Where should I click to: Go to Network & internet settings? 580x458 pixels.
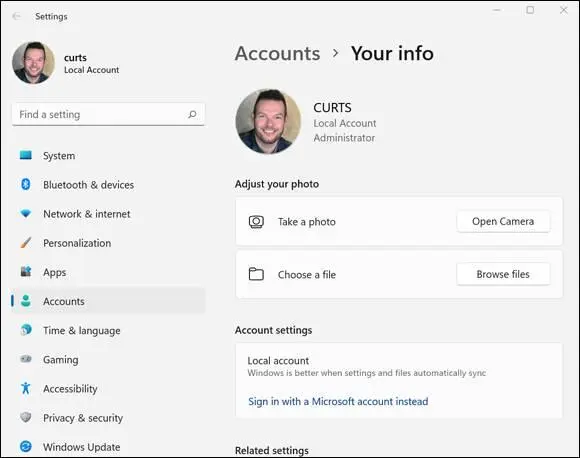(x=108, y=213)
